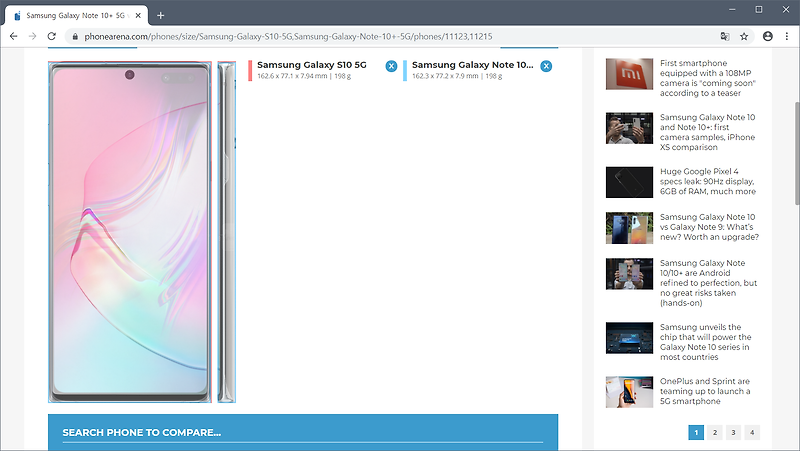This screenshot has height=451, width=800.
Task: Click the Note 10 vs Note 9 thumbnail
Action: 629,228
